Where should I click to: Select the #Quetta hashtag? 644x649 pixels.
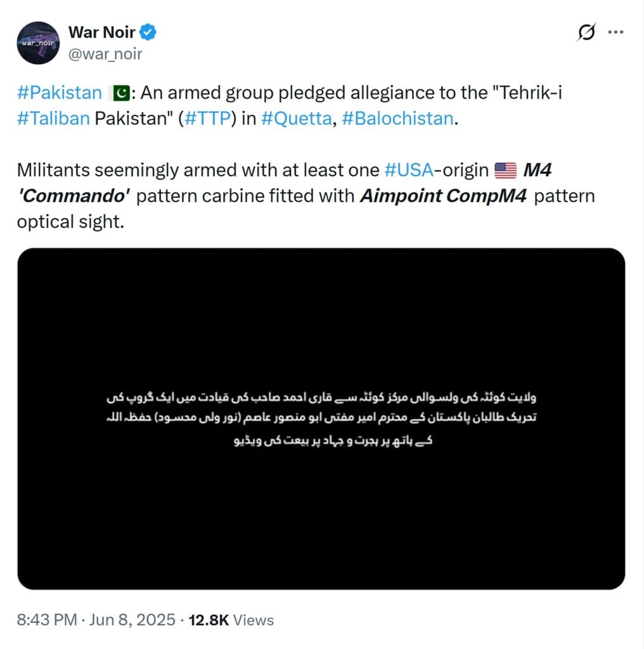tap(296, 119)
